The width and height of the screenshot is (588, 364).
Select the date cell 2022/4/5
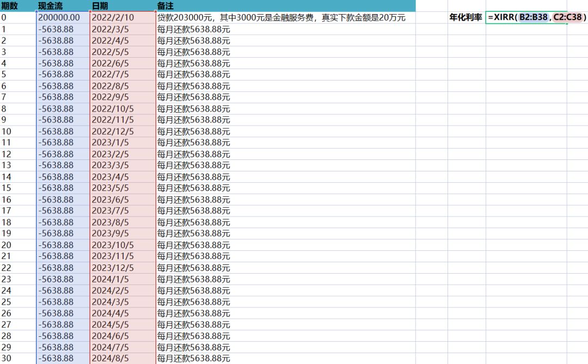click(123, 40)
